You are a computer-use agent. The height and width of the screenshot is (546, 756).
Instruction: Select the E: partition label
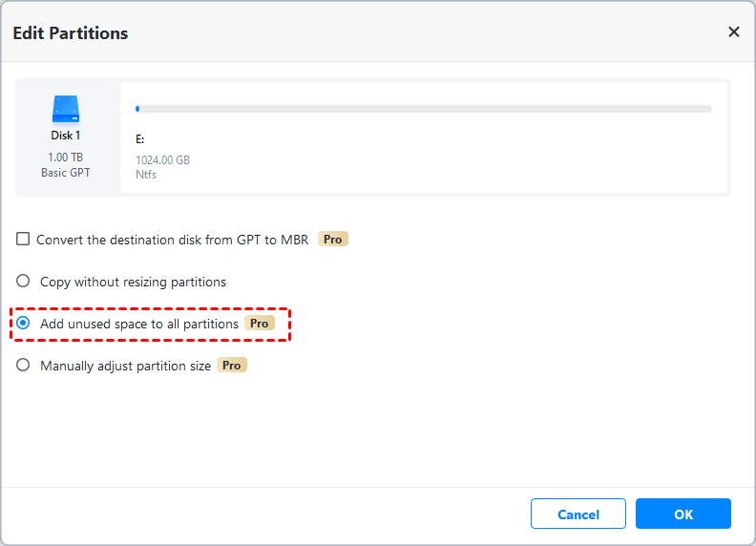tap(140, 139)
